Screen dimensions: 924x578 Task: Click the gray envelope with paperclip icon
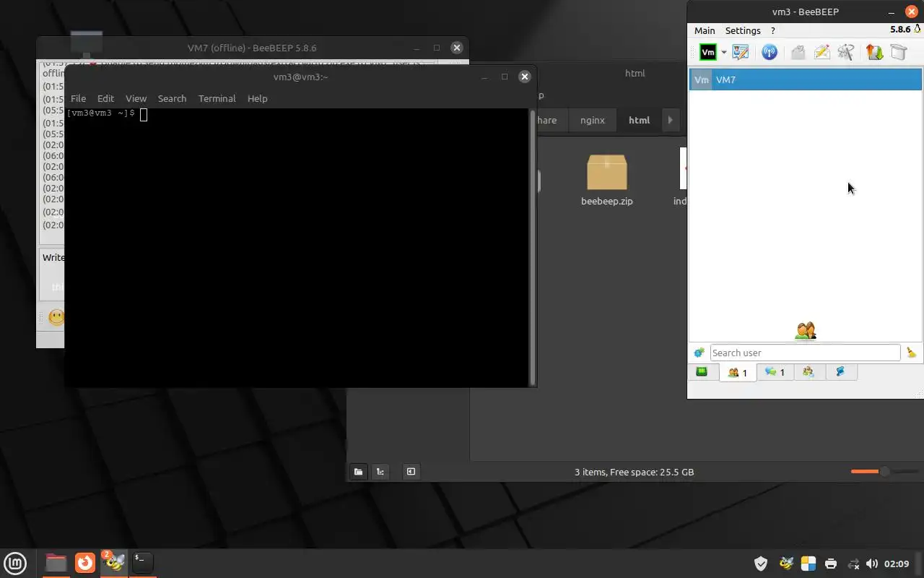click(x=798, y=52)
